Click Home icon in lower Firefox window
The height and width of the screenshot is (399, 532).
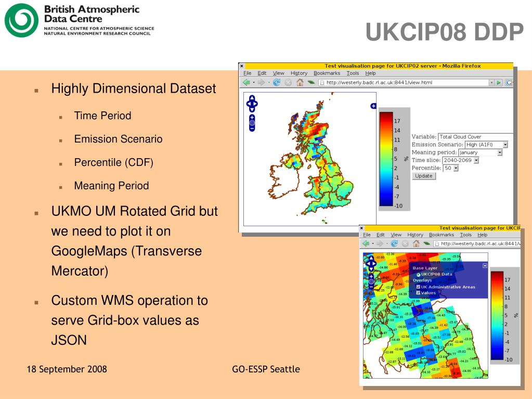[417, 243]
